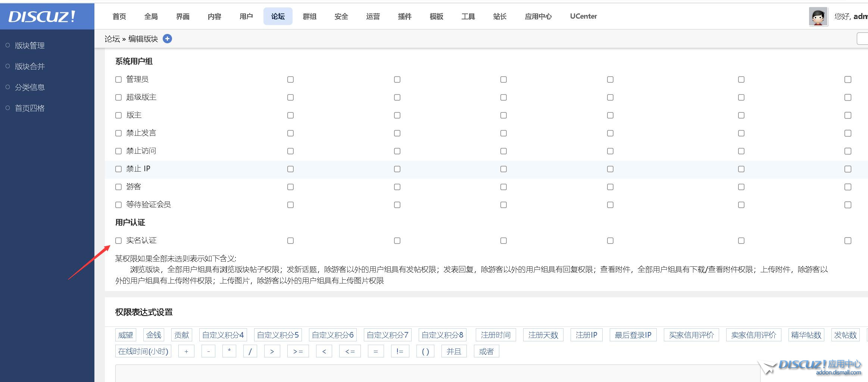Tick the 实名认证 row checkbox

(x=119, y=241)
